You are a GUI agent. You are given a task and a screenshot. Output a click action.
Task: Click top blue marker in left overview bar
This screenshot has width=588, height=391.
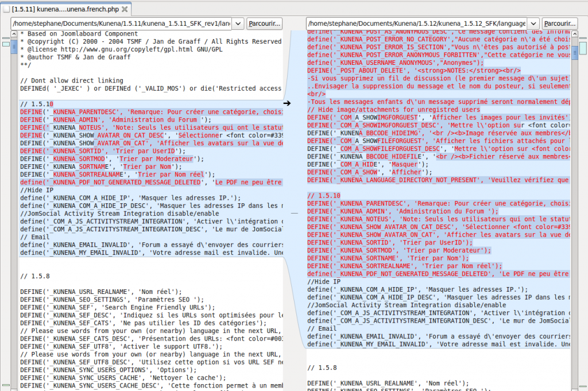pos(6,44)
